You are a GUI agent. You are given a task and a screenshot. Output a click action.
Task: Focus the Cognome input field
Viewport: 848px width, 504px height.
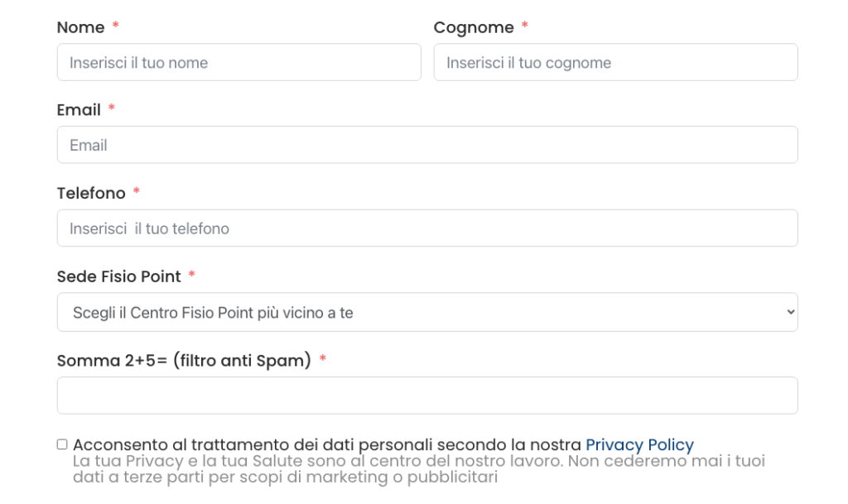(x=615, y=62)
